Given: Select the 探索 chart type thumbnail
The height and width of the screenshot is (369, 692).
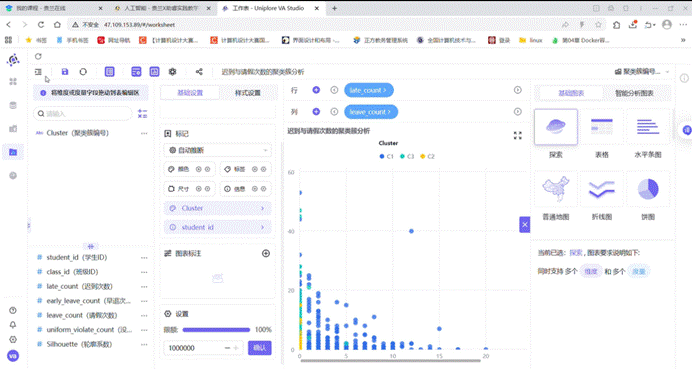Looking at the screenshot, I should tap(556, 127).
